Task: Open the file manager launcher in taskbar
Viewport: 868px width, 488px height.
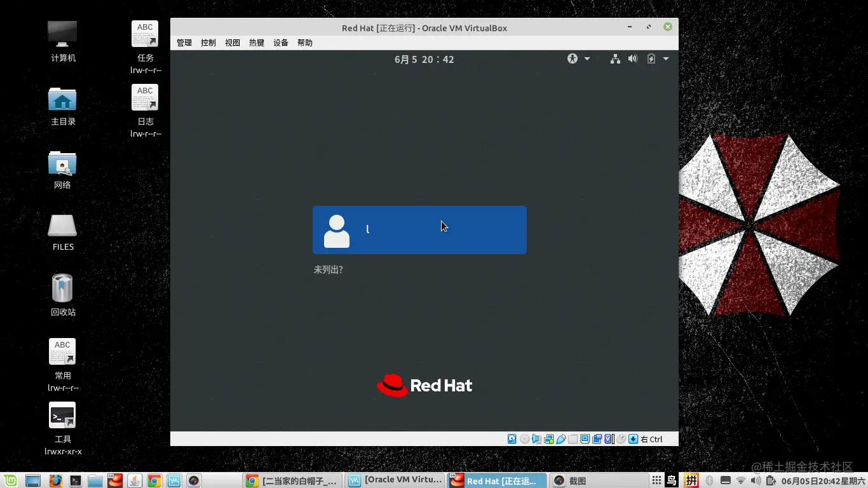Action: (95, 480)
